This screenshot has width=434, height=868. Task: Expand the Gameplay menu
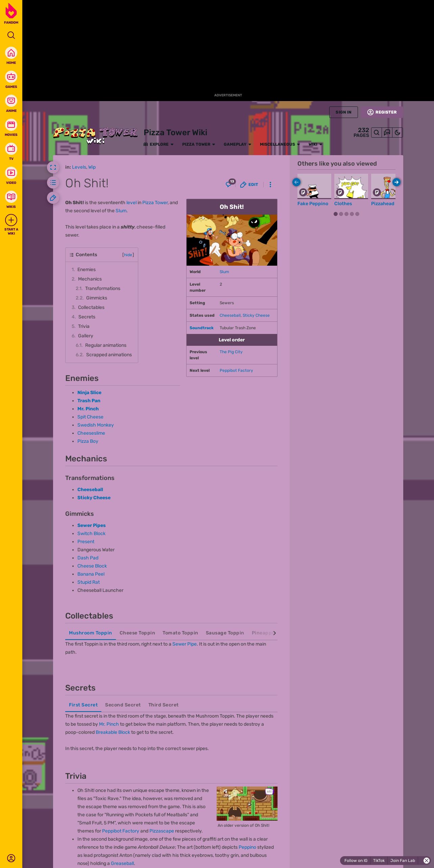point(237,144)
